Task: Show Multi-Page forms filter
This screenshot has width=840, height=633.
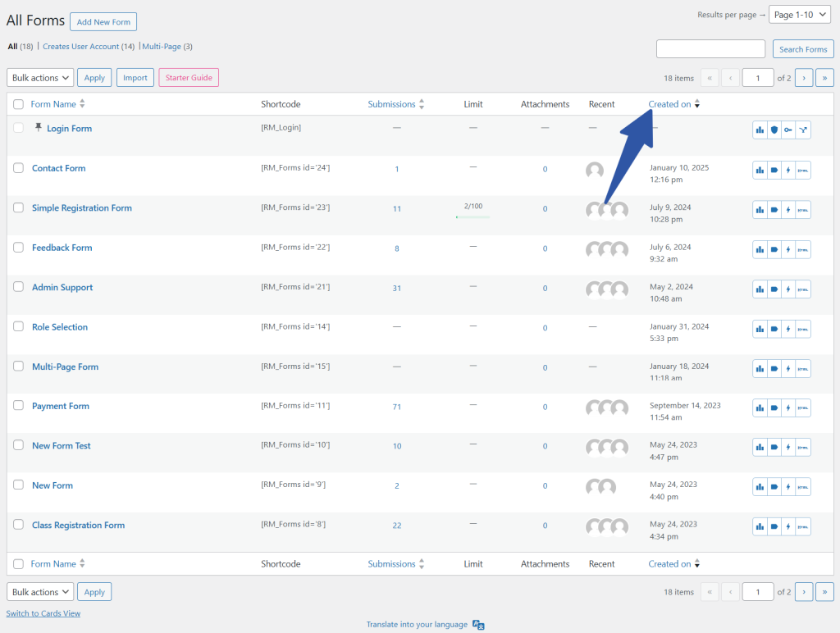Action: coord(167,47)
